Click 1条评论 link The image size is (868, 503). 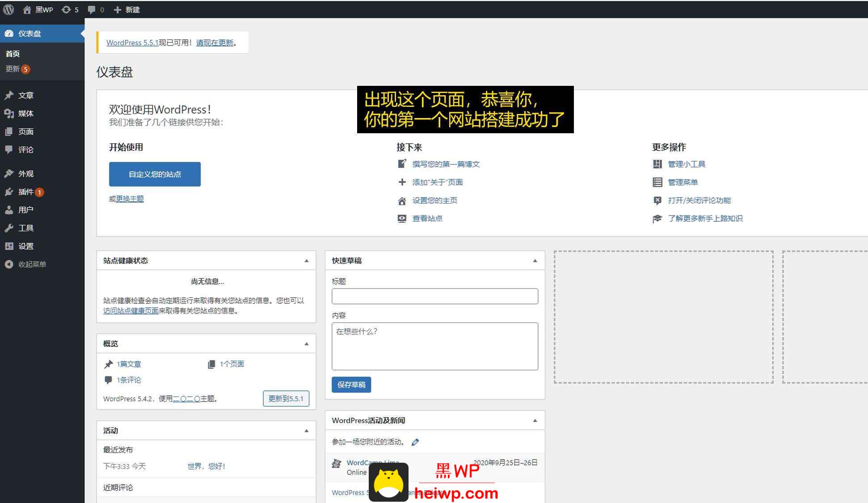pos(129,380)
